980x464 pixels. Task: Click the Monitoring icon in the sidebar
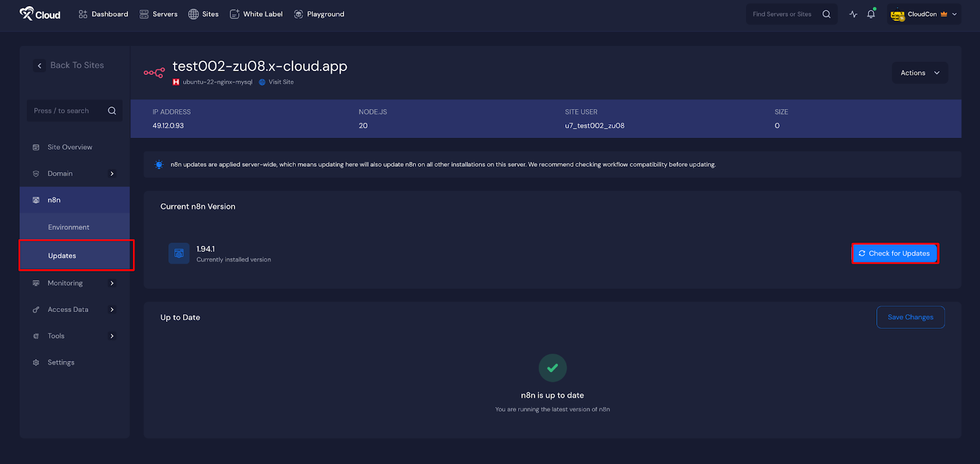coord(37,283)
